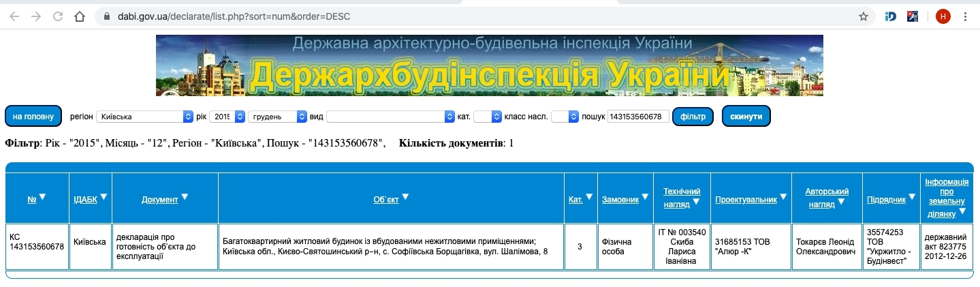The width and height of the screenshot is (980, 287).
Task: Select the Багатоквартирний житловий будинок object cell
Action: pos(392,247)
